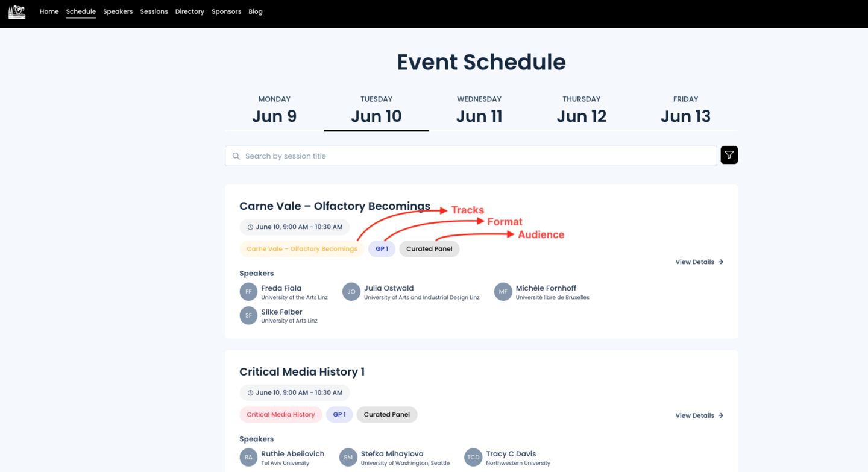Click 'University of Washington, Seattle' text
868x472 pixels.
click(405, 464)
